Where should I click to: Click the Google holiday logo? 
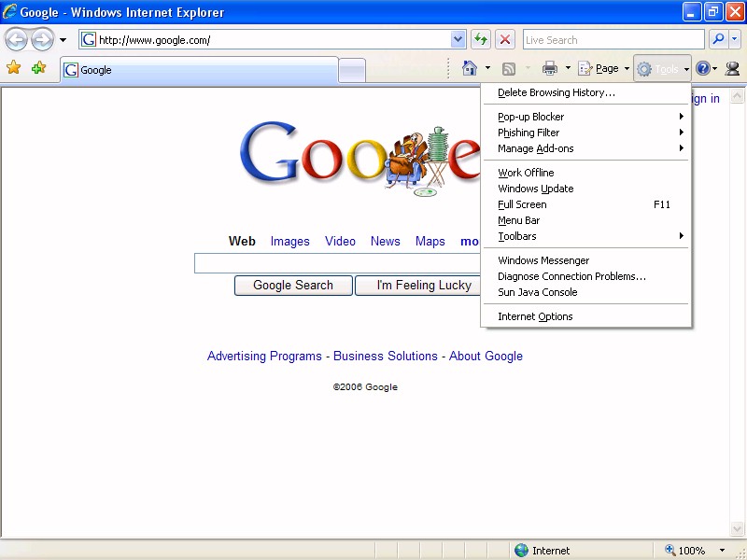coord(359,159)
